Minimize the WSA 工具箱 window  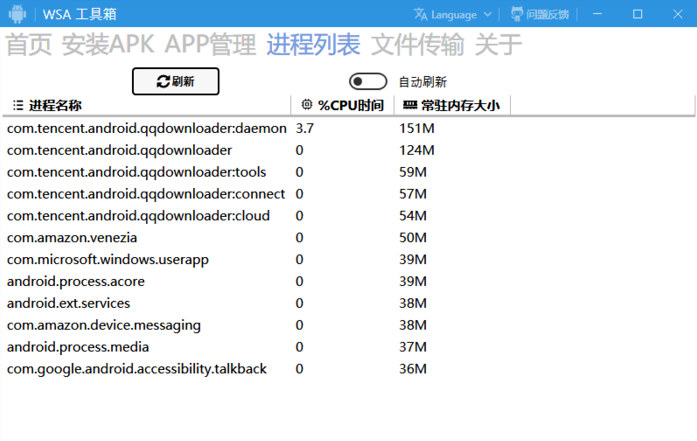tap(597, 14)
